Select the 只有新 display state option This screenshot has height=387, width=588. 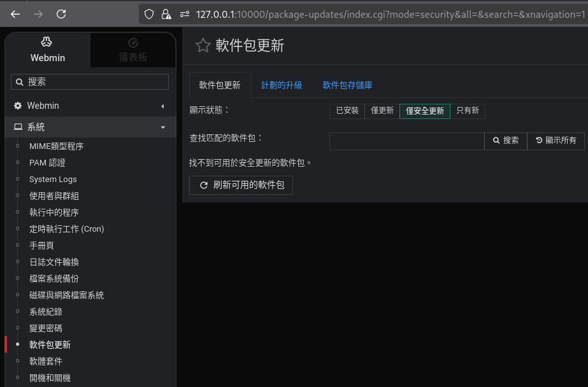(468, 111)
